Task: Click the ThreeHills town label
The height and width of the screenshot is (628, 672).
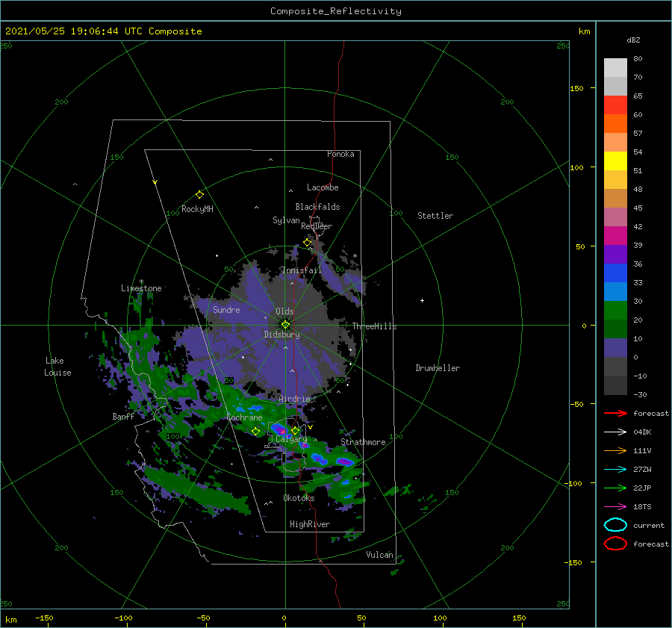Action: click(375, 326)
